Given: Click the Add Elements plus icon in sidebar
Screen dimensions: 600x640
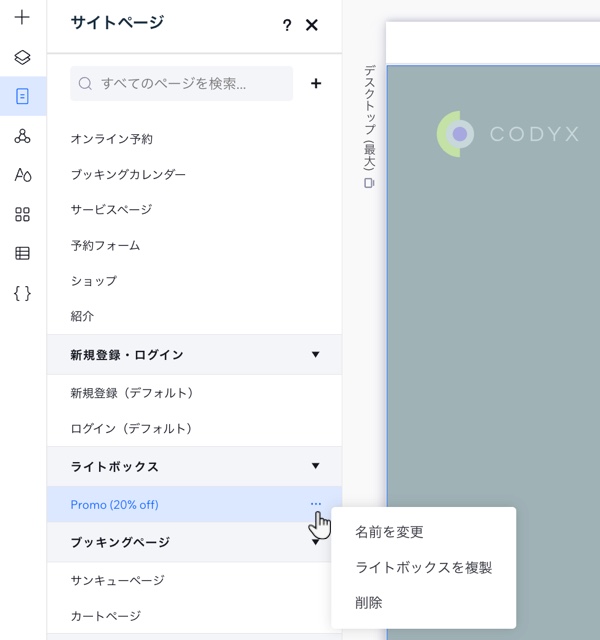Looking at the screenshot, I should (22, 18).
